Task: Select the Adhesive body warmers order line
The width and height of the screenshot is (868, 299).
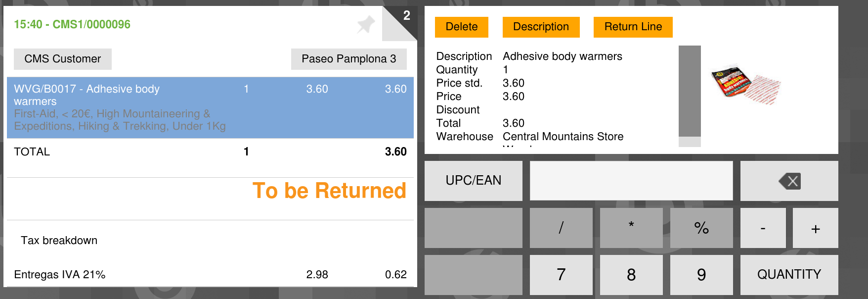Action: (x=210, y=107)
